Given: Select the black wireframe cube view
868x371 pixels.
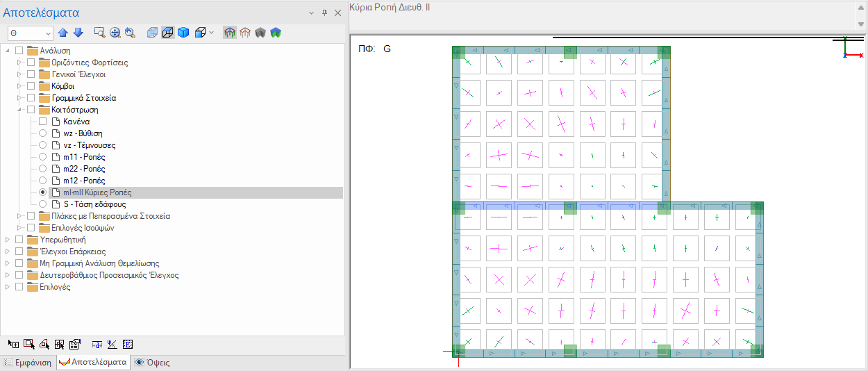Looking at the screenshot, I should pos(168,33).
